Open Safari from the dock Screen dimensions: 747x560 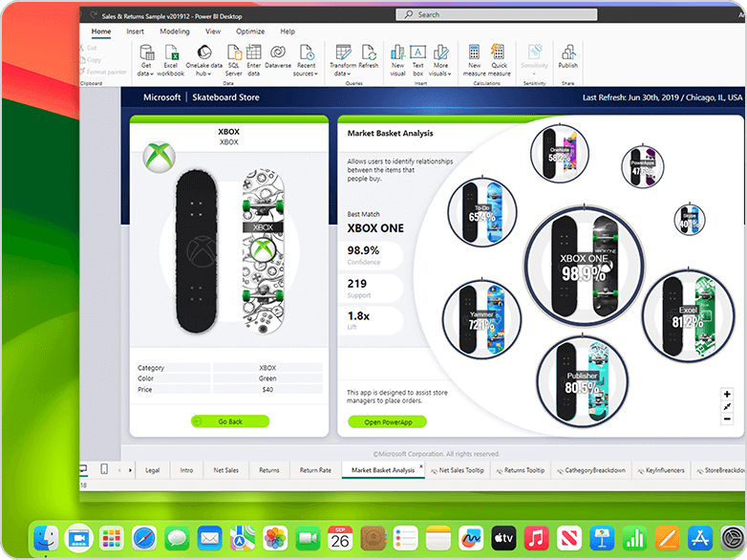[x=144, y=538]
